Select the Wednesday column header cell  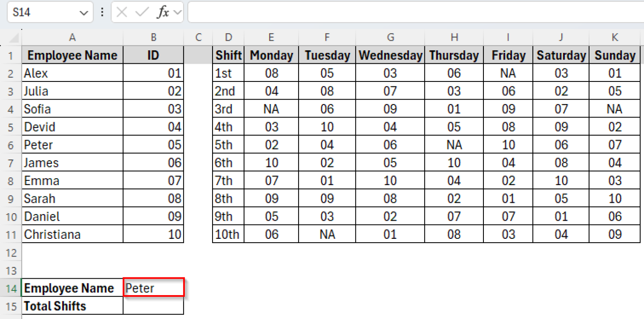[390, 55]
